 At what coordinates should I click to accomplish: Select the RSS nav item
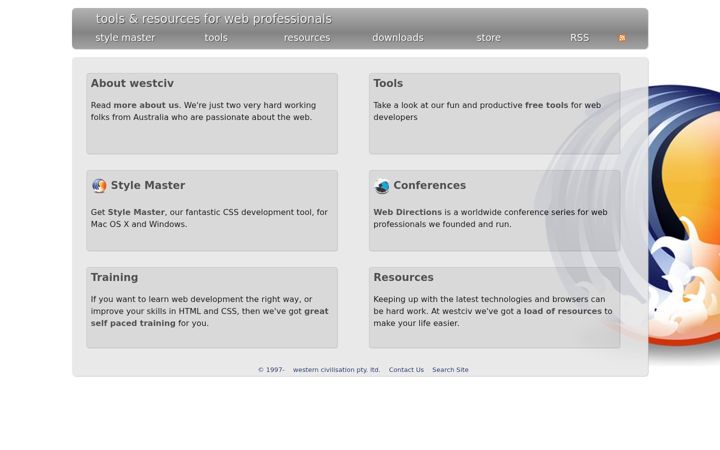(x=579, y=38)
